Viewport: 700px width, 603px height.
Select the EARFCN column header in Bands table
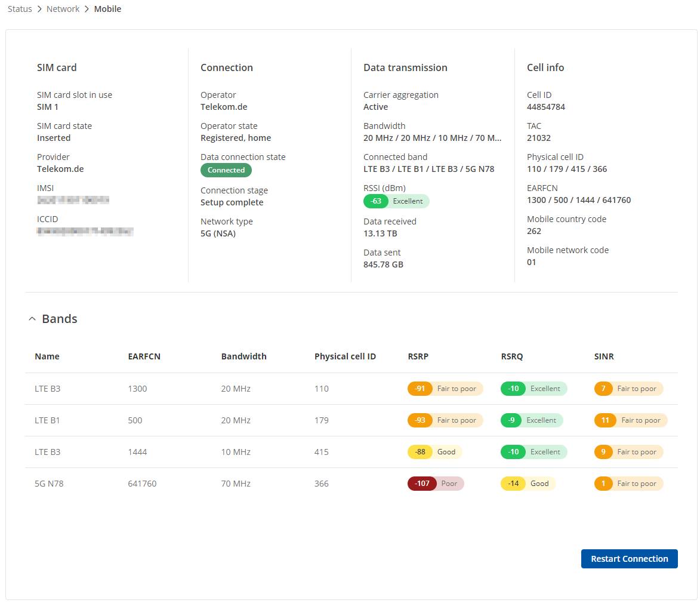pyautogui.click(x=144, y=356)
